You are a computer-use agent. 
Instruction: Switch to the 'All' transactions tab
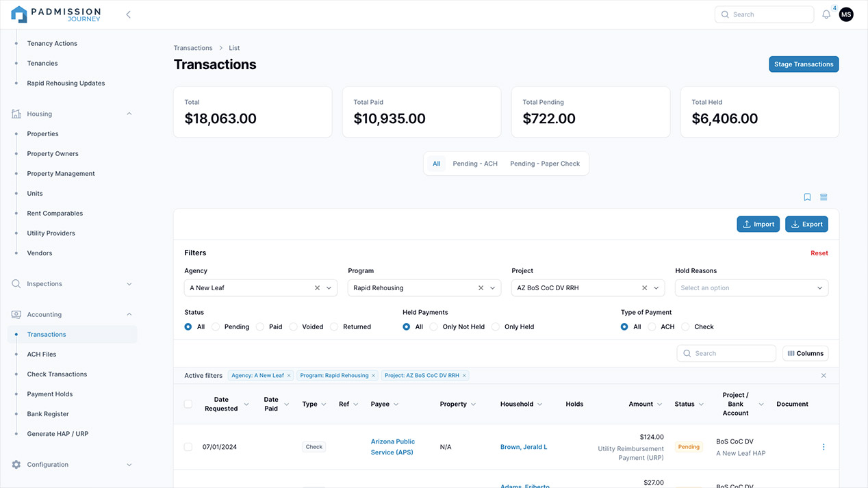pyautogui.click(x=437, y=164)
